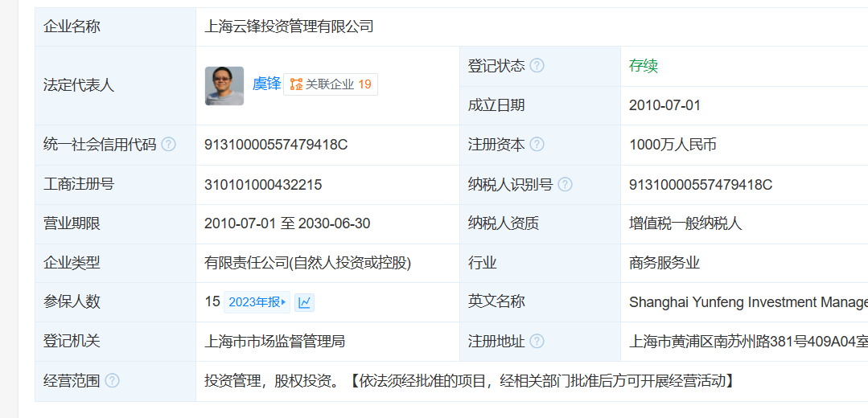The width and height of the screenshot is (868, 418).
Task: Click the 法定代表人 label cell
Action: point(115,86)
